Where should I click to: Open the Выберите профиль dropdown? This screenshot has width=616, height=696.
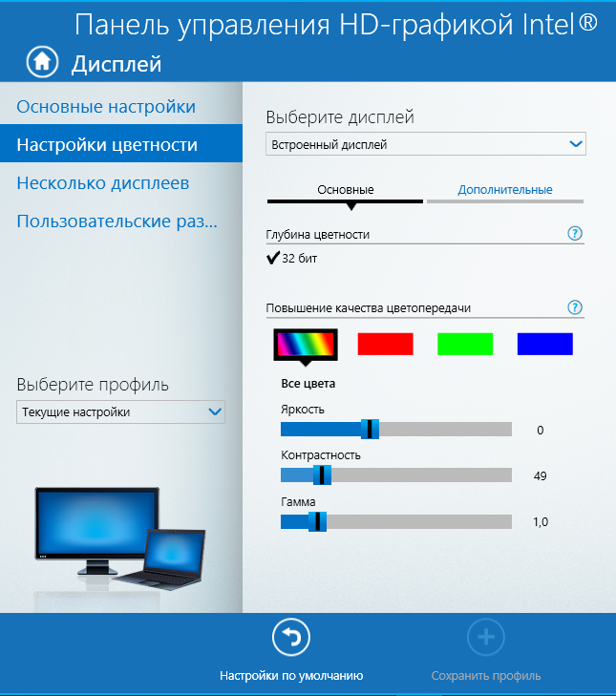(120, 412)
